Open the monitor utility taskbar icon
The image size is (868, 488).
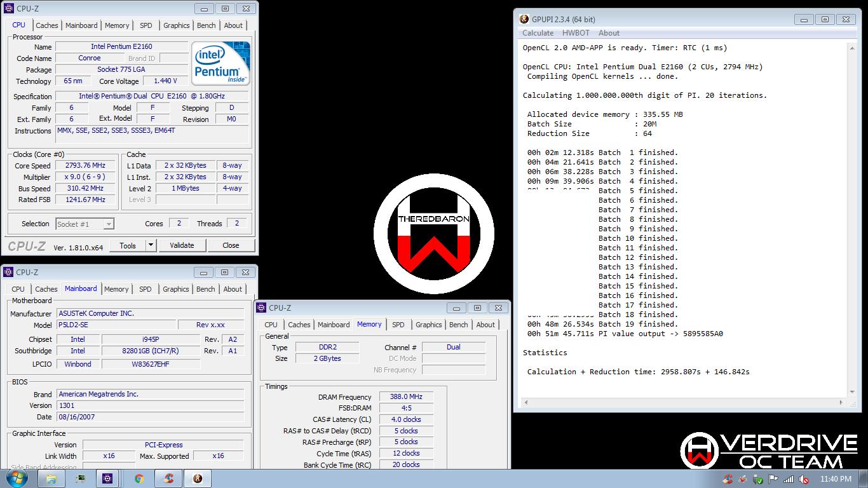click(80, 478)
